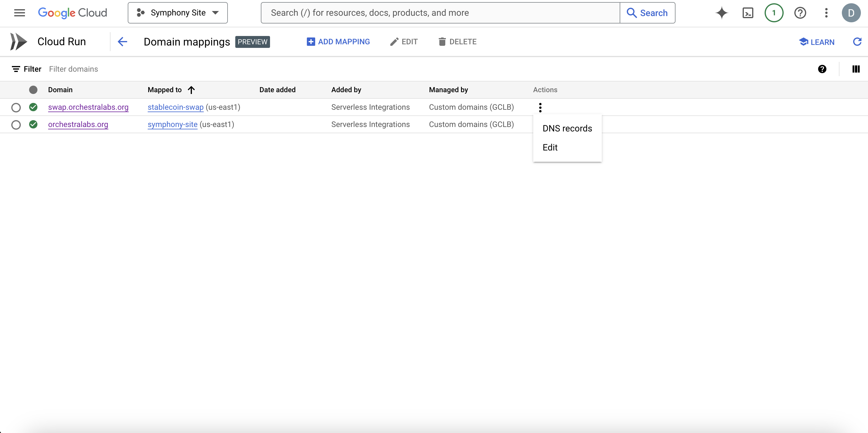Expand the Symphony Site project selector

tap(178, 13)
